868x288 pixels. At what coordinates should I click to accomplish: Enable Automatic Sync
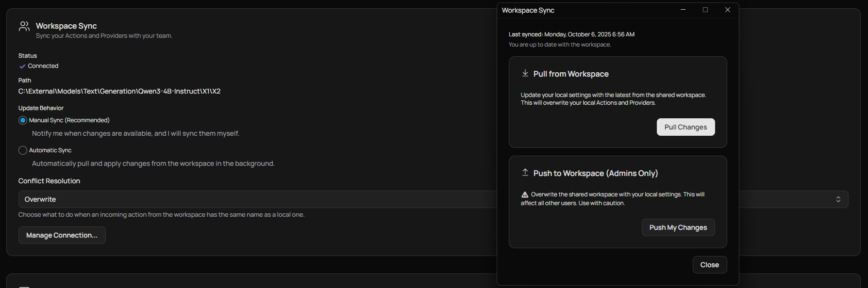click(22, 150)
